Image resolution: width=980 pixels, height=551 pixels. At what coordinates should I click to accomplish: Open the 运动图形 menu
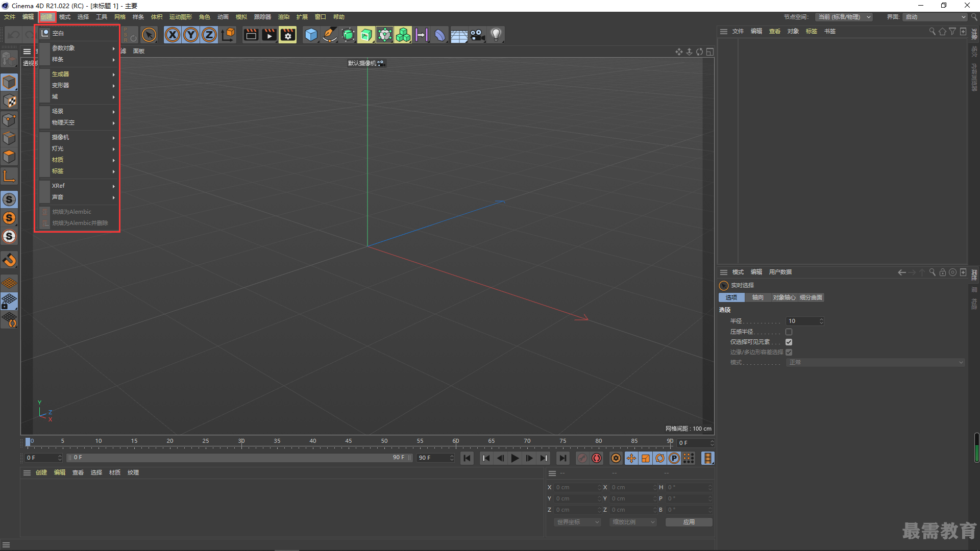coord(181,17)
